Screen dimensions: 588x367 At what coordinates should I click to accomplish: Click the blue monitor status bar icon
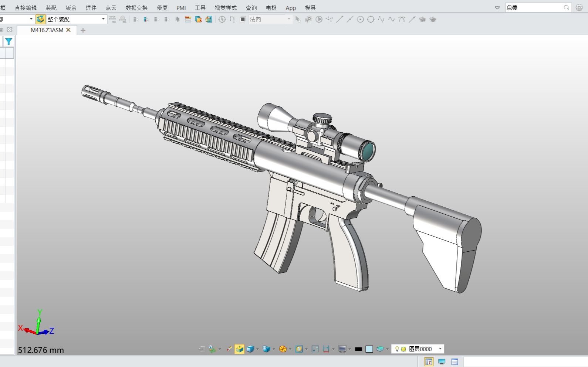tap(442, 362)
